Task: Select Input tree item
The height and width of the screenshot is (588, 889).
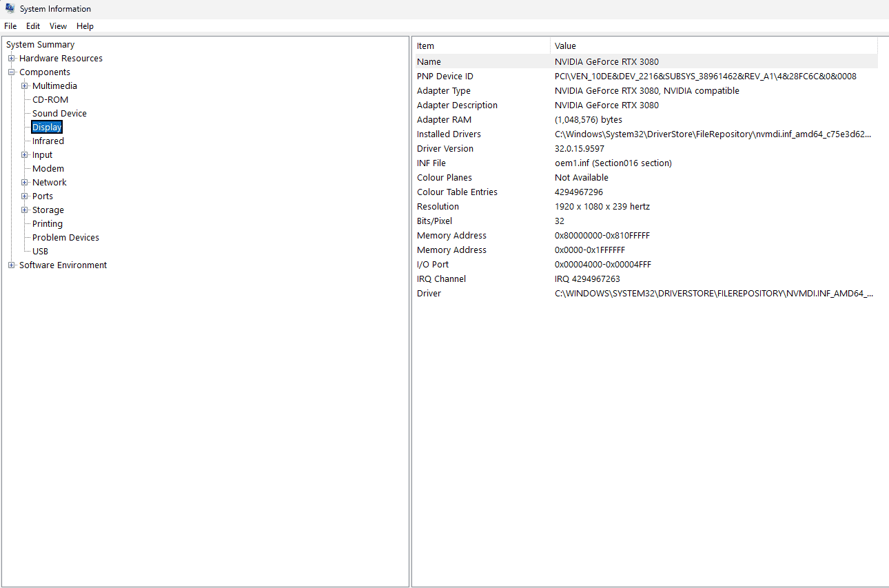Action: 42,155
